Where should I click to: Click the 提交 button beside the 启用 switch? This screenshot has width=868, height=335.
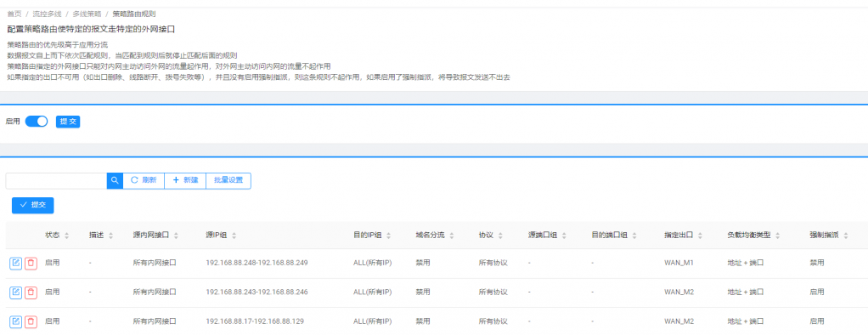(x=68, y=122)
